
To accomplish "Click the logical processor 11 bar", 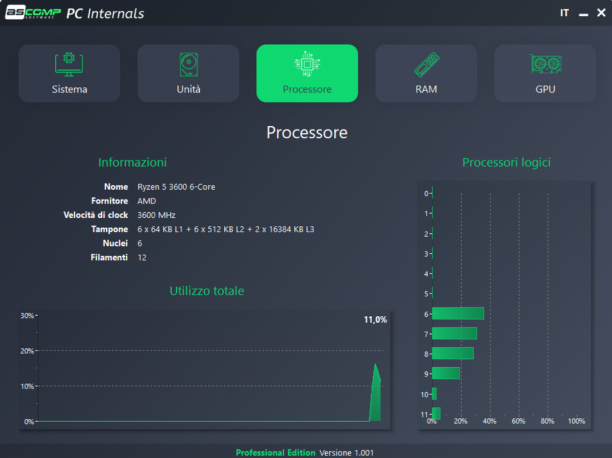I will coord(436,413).
